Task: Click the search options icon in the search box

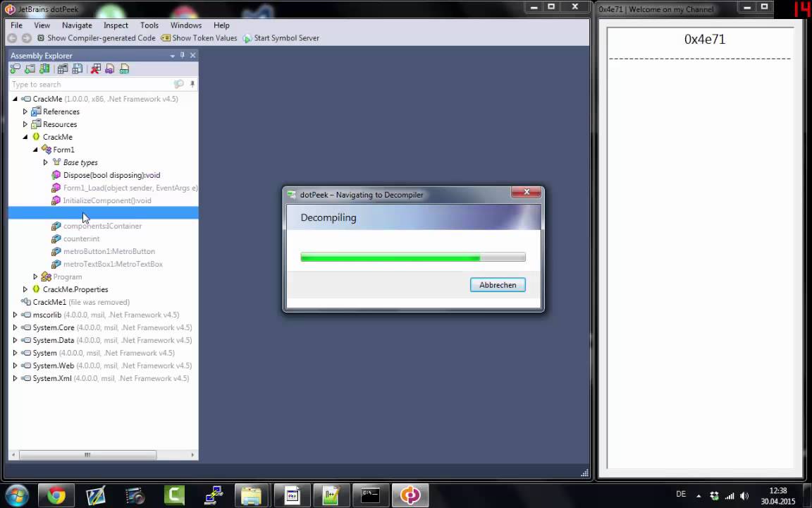Action: click(178, 84)
